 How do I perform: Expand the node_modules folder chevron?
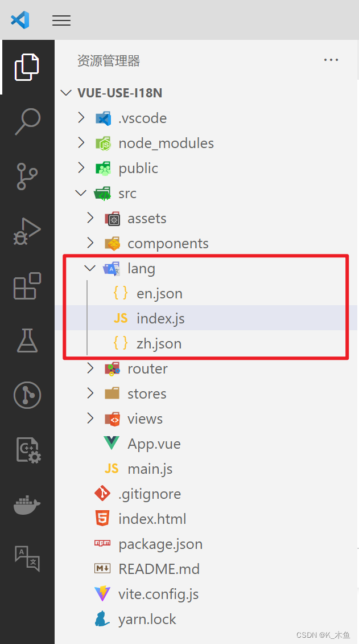point(82,143)
